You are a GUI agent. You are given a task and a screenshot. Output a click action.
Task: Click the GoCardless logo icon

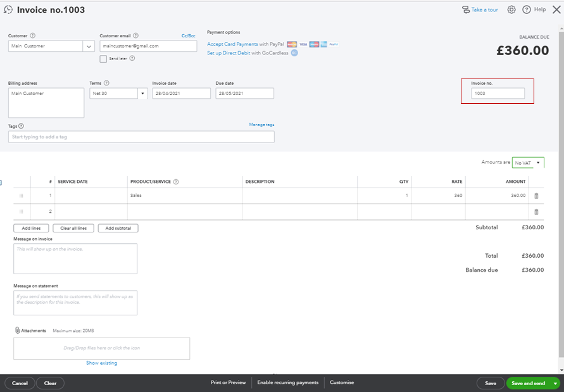click(x=294, y=53)
